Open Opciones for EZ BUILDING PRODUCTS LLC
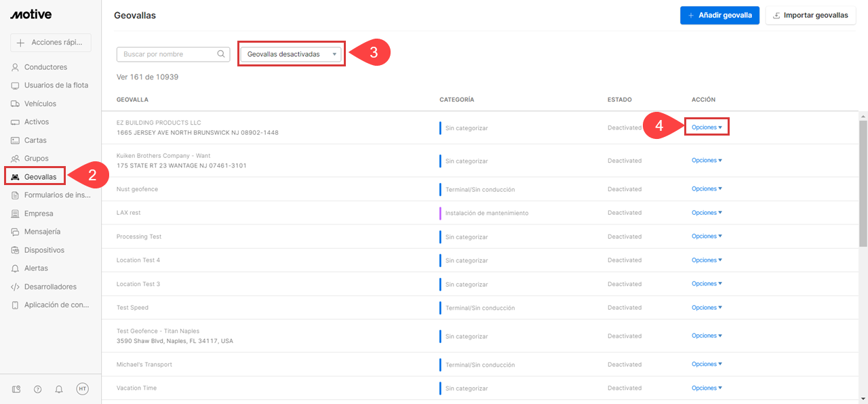The height and width of the screenshot is (404, 868). click(x=707, y=127)
